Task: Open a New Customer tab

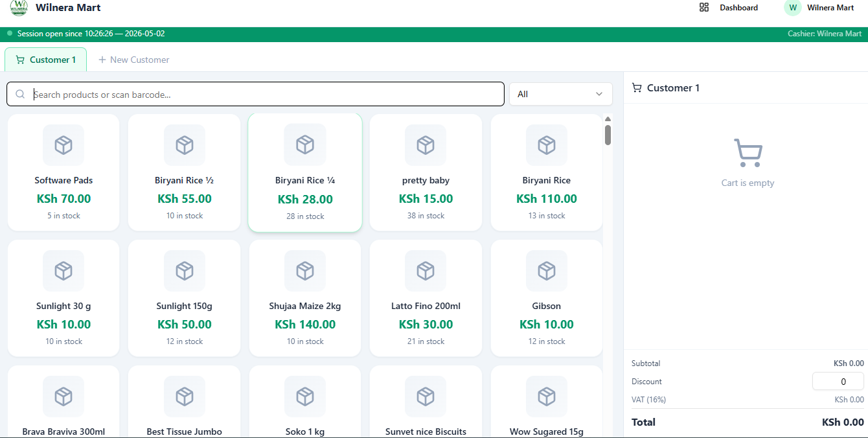Action: [x=133, y=60]
